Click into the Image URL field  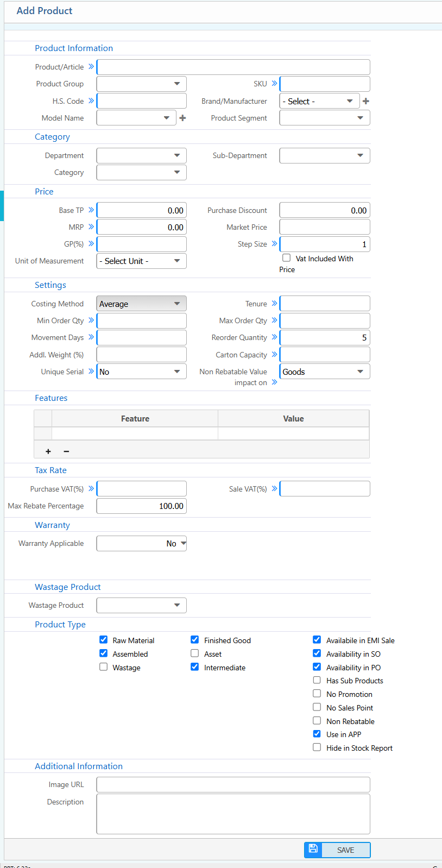click(x=233, y=784)
